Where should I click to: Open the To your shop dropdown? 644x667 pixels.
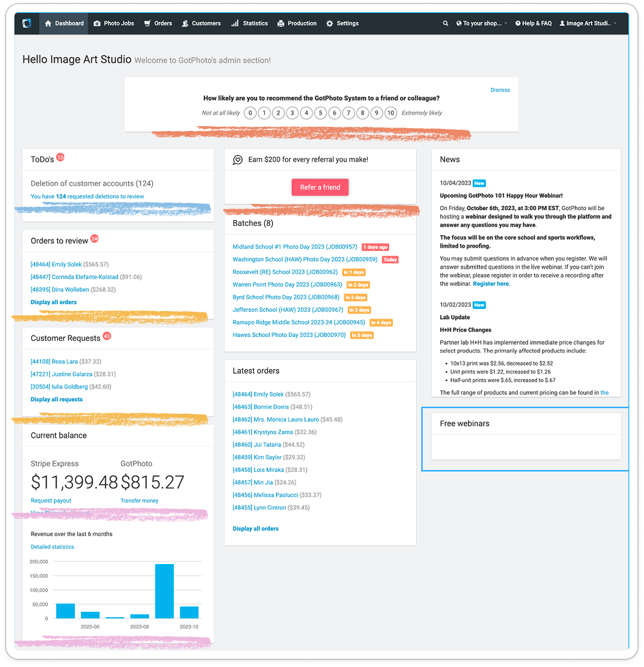click(482, 23)
